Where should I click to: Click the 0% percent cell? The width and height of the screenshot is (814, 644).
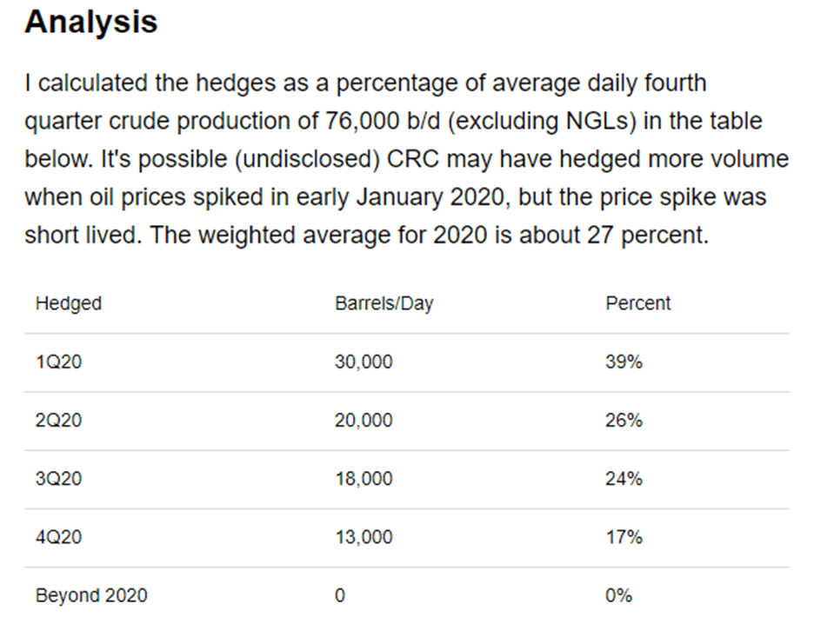pos(619,595)
